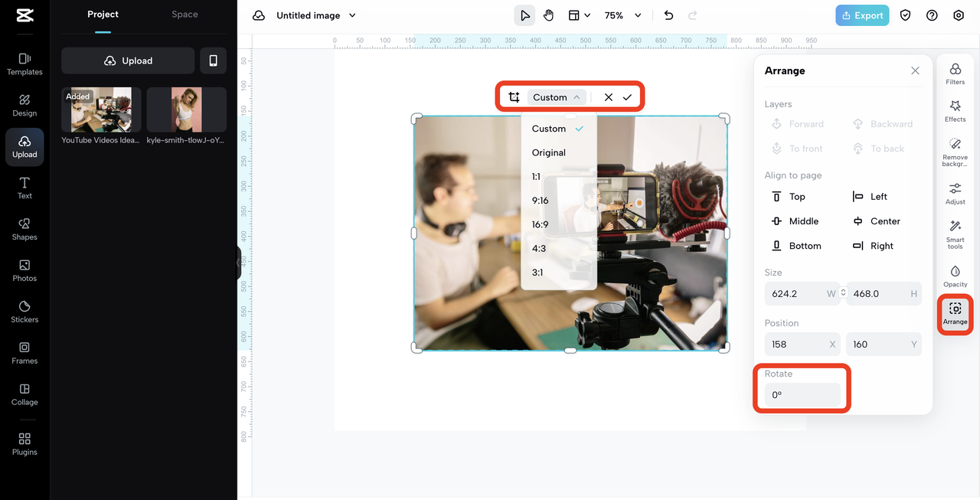980x500 pixels.
Task: Align the image to page Top
Action: (x=788, y=197)
